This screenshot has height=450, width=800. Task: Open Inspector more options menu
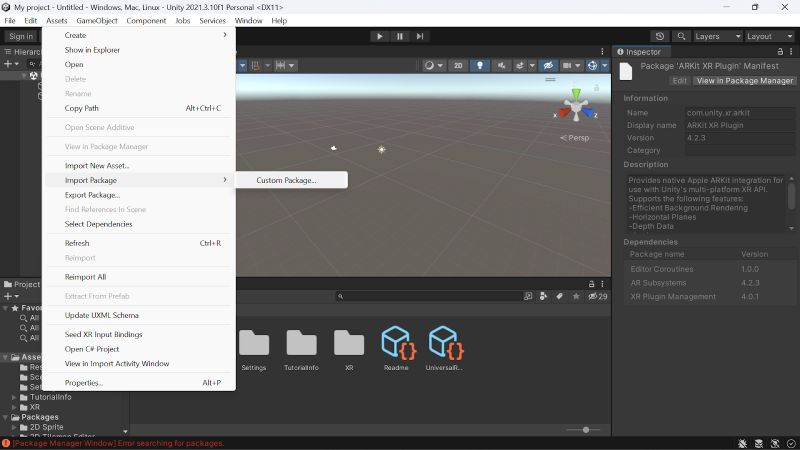click(x=791, y=52)
